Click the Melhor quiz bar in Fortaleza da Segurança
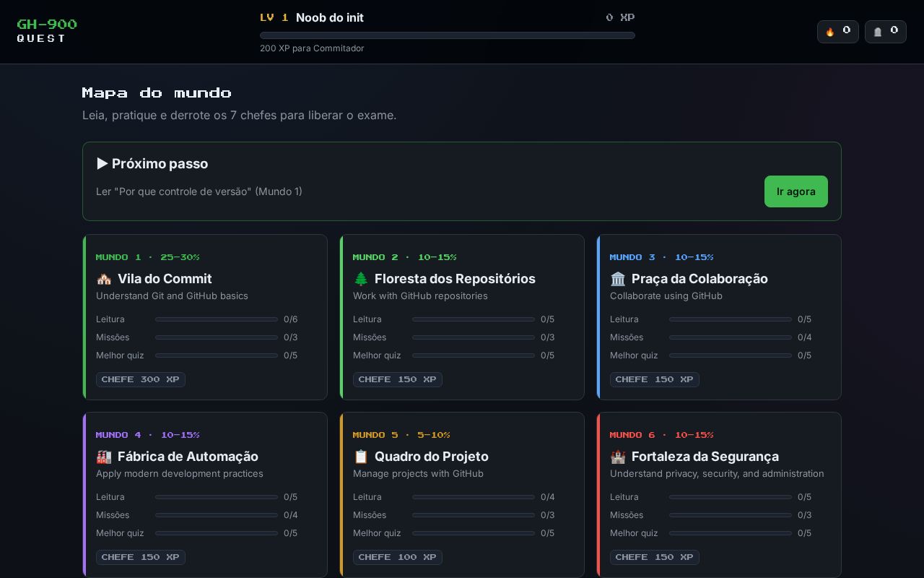 pyautogui.click(x=731, y=533)
